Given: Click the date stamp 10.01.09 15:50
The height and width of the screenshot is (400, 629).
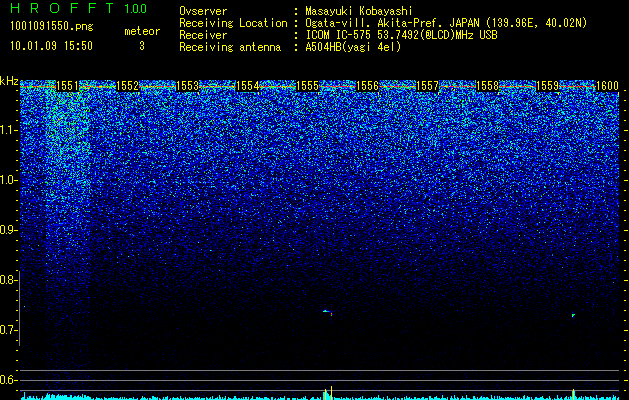Looking at the screenshot, I should click(x=51, y=46).
